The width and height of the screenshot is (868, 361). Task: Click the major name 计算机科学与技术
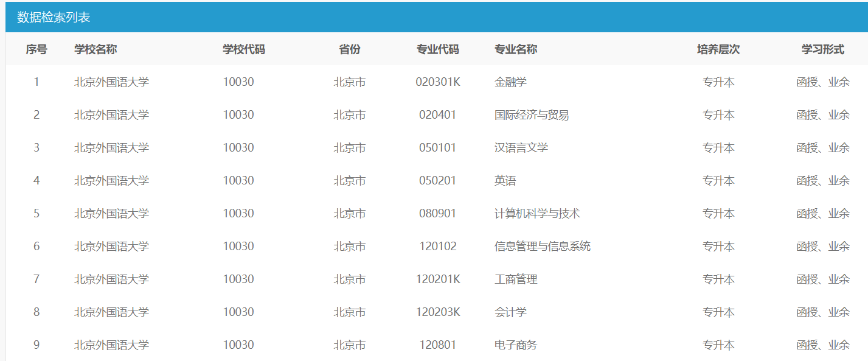click(x=537, y=214)
